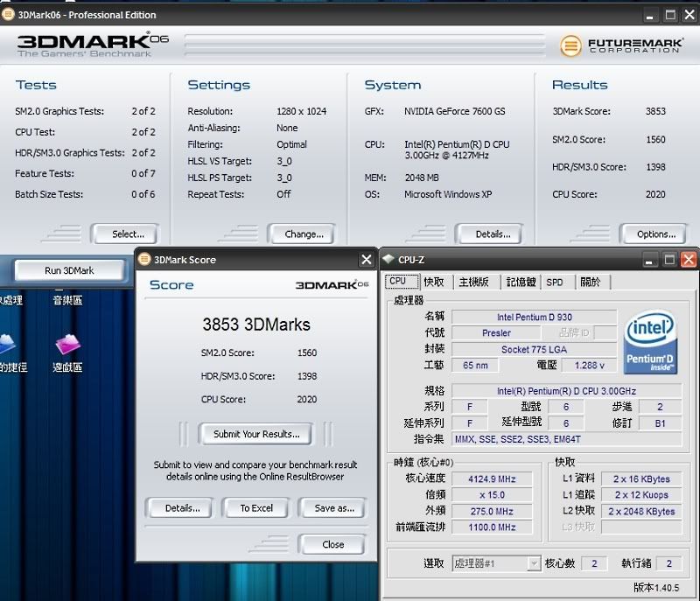Click the 3DMark06 title bar app icon
Viewport: 700px width, 601px height.
[8, 14]
